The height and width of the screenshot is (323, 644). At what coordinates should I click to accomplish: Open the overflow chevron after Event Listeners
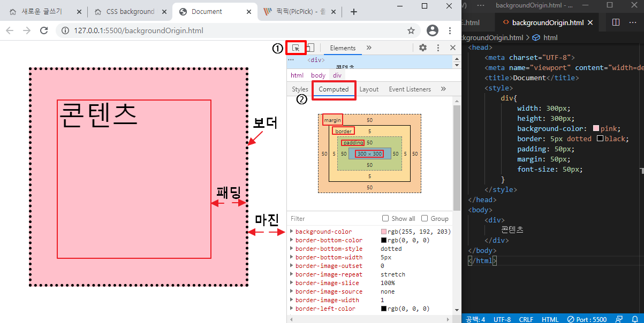pos(443,89)
